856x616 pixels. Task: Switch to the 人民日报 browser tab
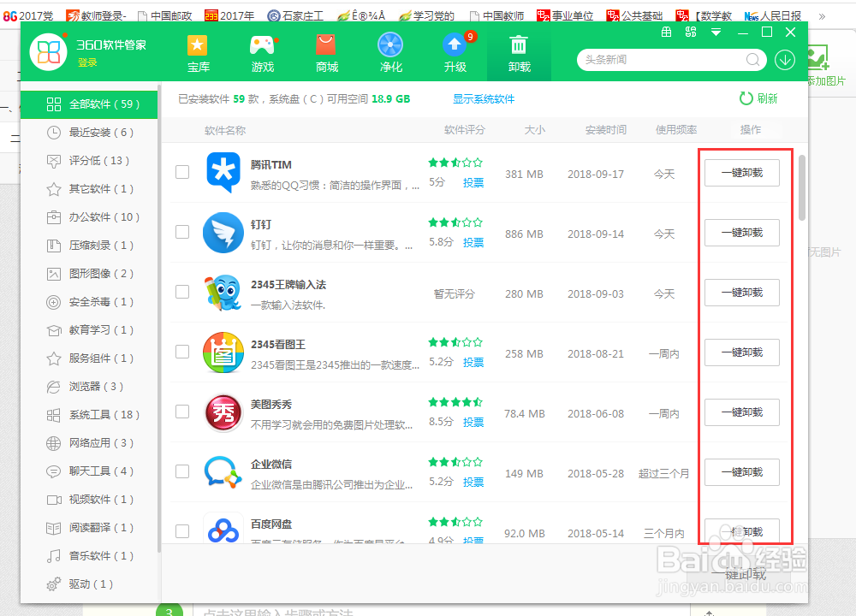coord(775,15)
